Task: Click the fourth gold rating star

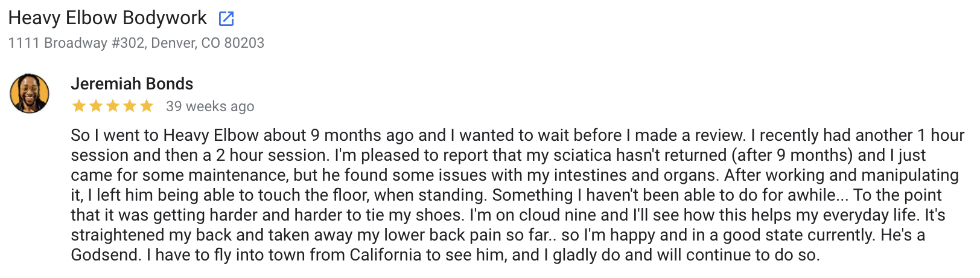Action: [130, 106]
